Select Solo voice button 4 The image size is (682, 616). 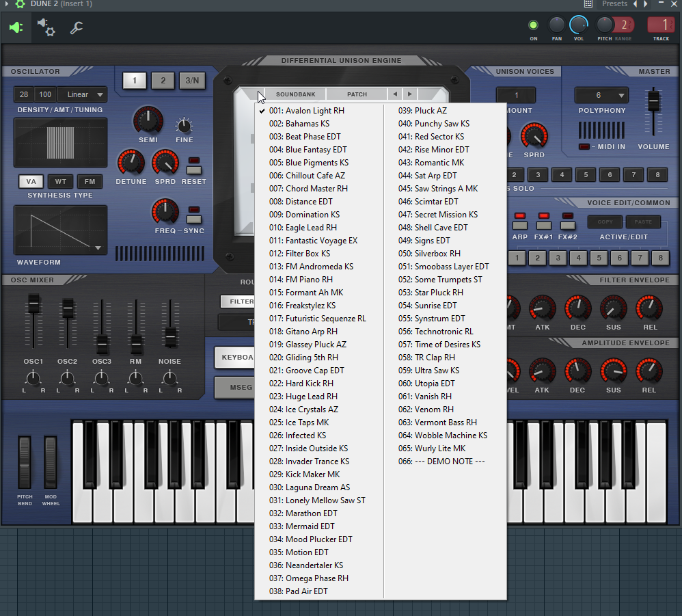[x=562, y=175]
